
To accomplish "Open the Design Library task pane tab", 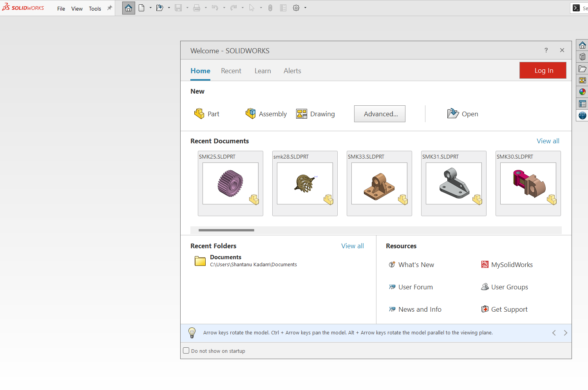I will (583, 57).
